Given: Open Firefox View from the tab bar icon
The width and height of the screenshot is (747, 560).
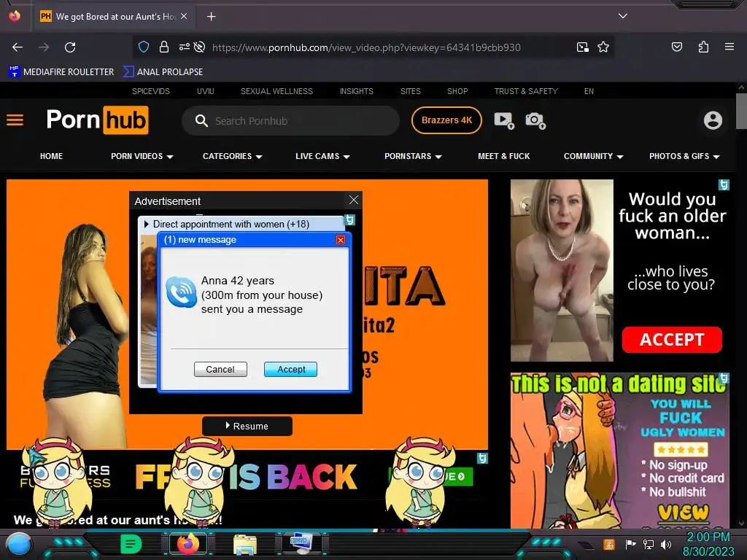Looking at the screenshot, I should point(15,16).
